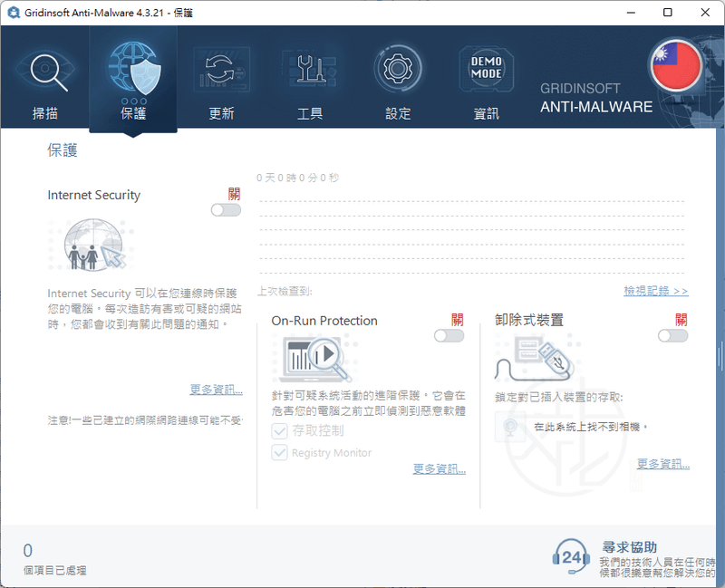Click the 尋求協助 help link
The width and height of the screenshot is (725, 588).
click(629, 547)
